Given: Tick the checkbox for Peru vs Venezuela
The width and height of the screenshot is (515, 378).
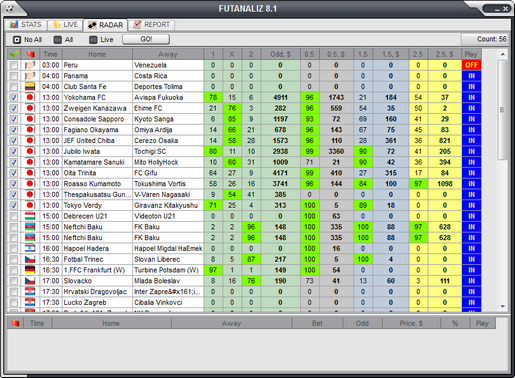Looking at the screenshot, I should (14, 65).
